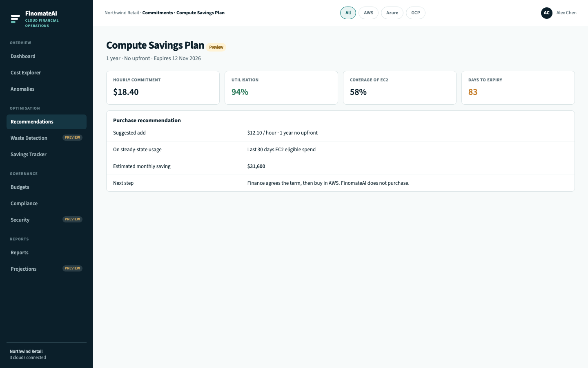
Task: Click the Northwind Retail breadcrumb
Action: click(x=122, y=13)
